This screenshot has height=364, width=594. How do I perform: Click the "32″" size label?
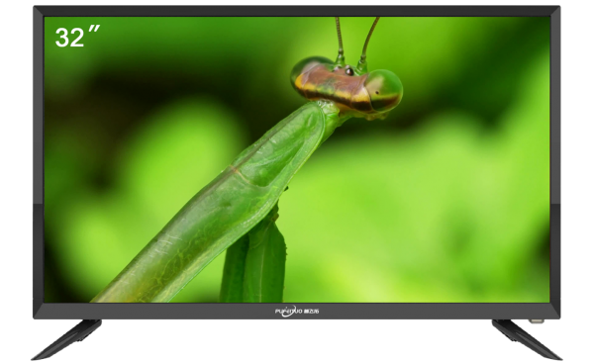(x=77, y=37)
